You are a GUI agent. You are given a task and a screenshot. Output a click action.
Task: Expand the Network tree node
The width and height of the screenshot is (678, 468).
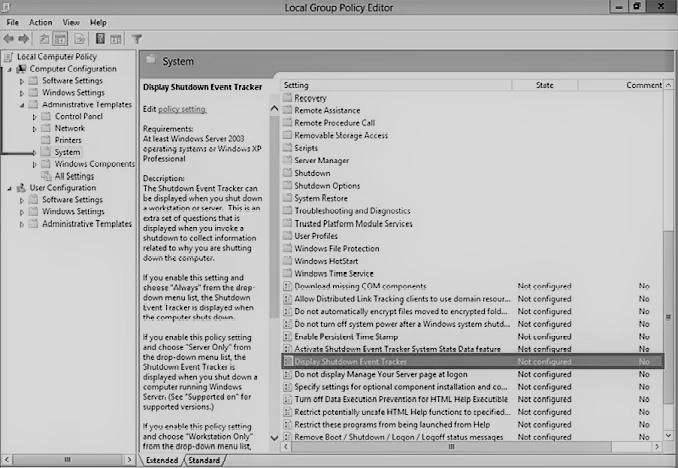point(35,129)
